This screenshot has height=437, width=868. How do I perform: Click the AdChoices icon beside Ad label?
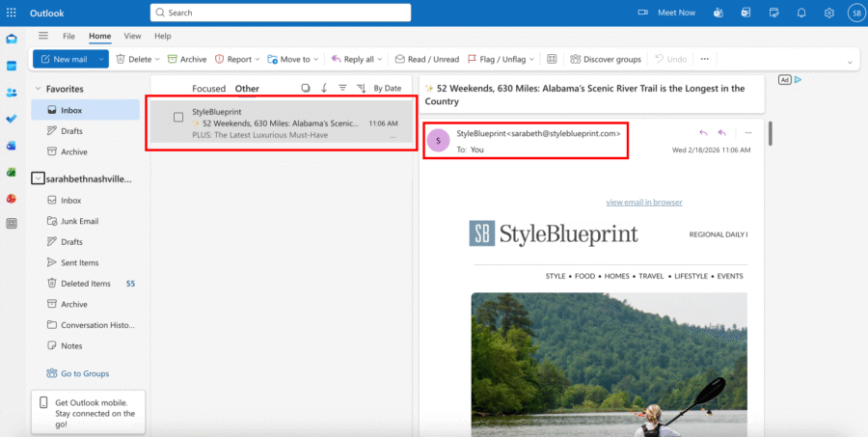(x=798, y=80)
